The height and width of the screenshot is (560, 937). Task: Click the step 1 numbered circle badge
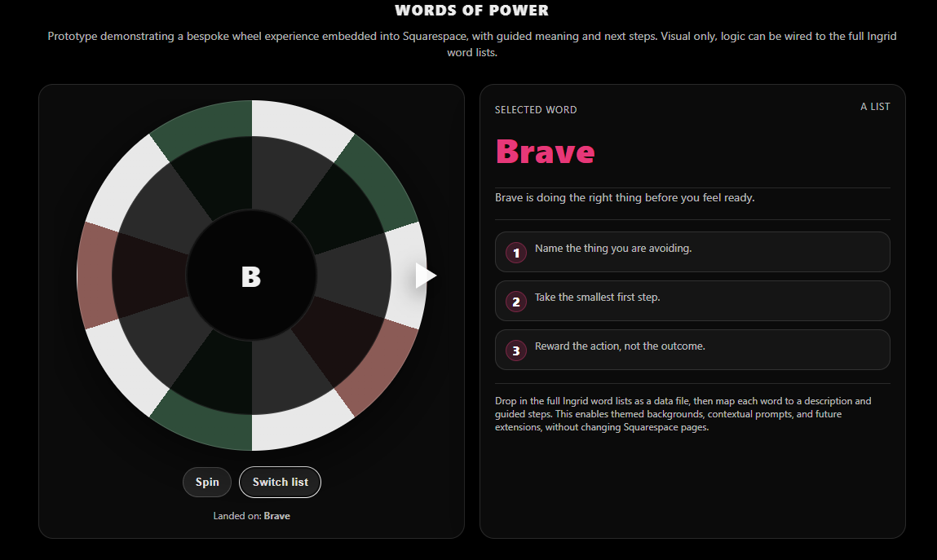(x=515, y=253)
